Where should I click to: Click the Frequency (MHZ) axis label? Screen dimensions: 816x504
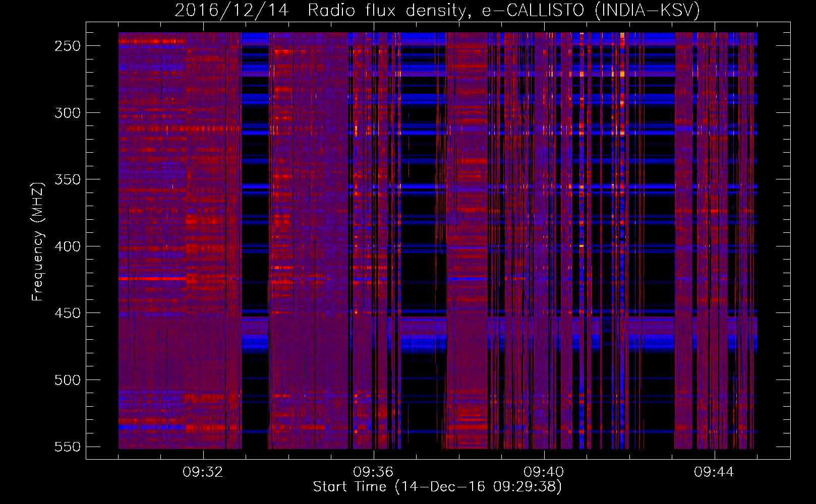click(x=38, y=242)
